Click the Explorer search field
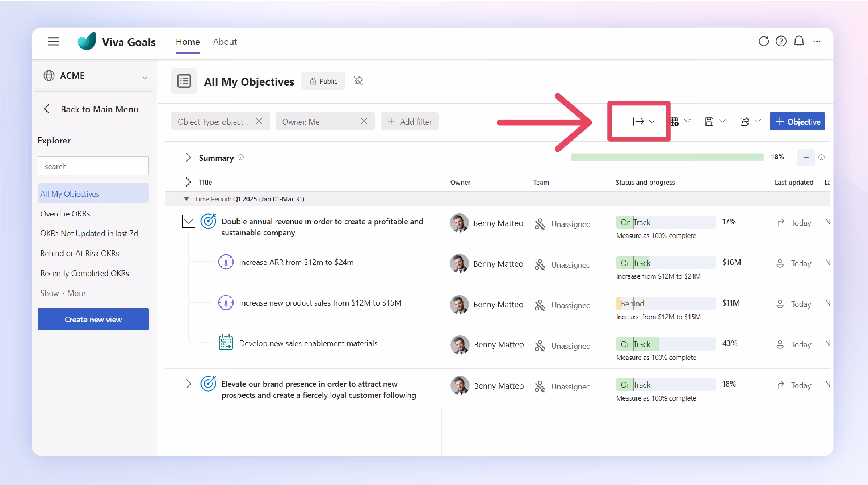The image size is (868, 485). 93,166
